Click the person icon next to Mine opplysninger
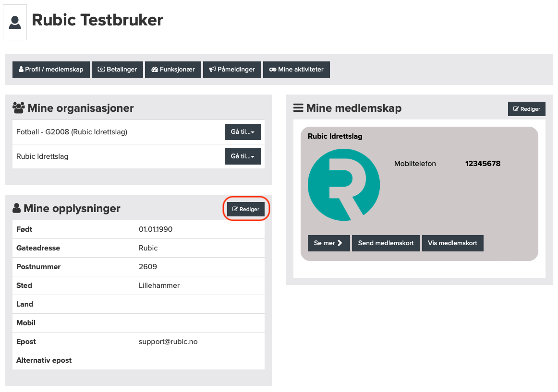The width and height of the screenshot is (558, 392). (16, 208)
